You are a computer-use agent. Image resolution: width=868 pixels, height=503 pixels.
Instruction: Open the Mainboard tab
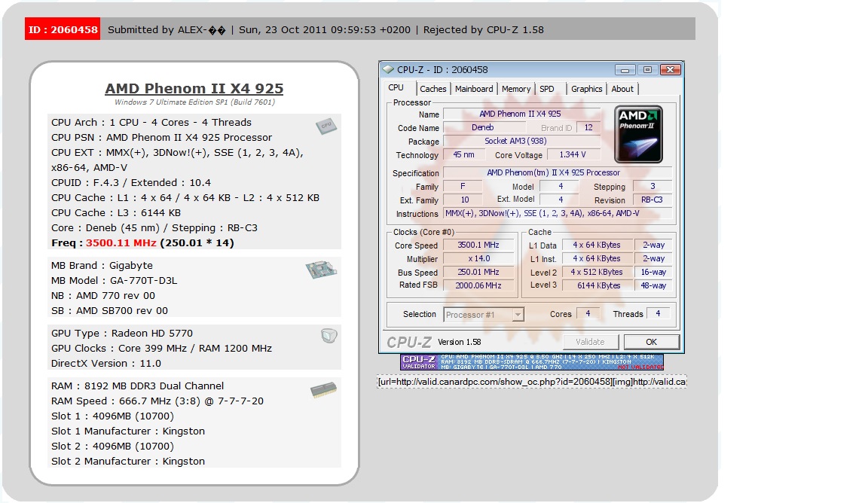click(x=473, y=89)
